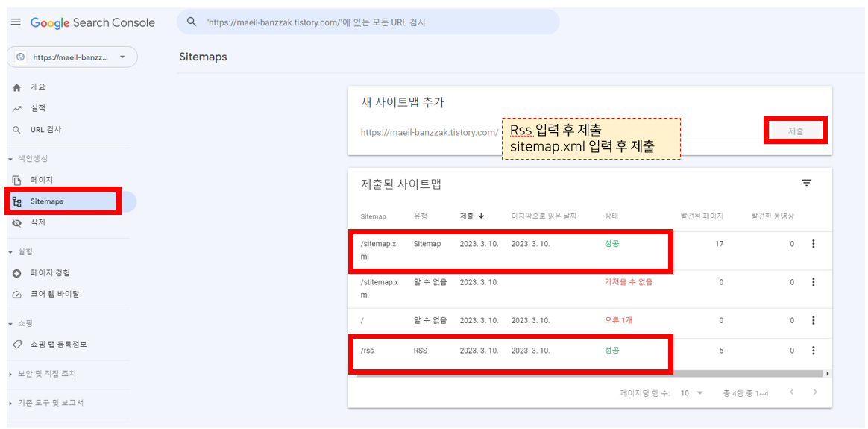
Task: Click the 삭제 crossed-eye icon
Action: click(x=16, y=223)
